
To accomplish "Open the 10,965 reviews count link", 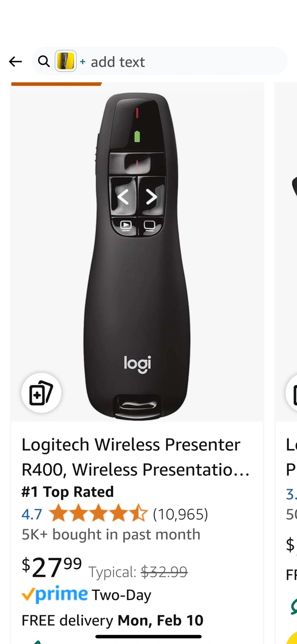I will point(180,514).
